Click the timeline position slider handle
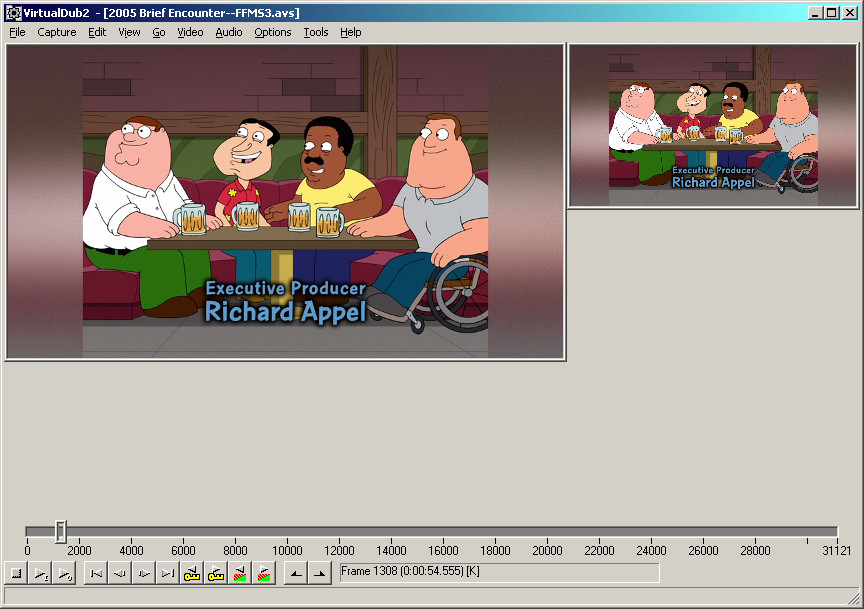Screen dimensions: 864x609 [x=61, y=531]
